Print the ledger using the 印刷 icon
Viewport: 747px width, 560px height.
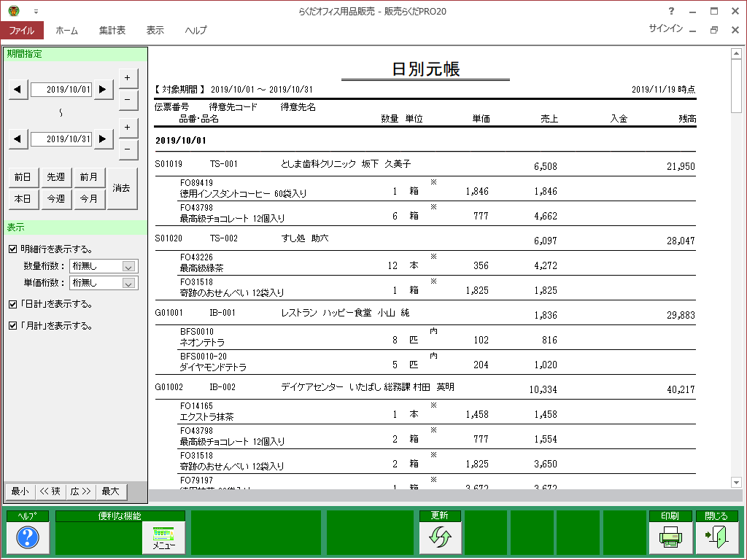coord(670,537)
